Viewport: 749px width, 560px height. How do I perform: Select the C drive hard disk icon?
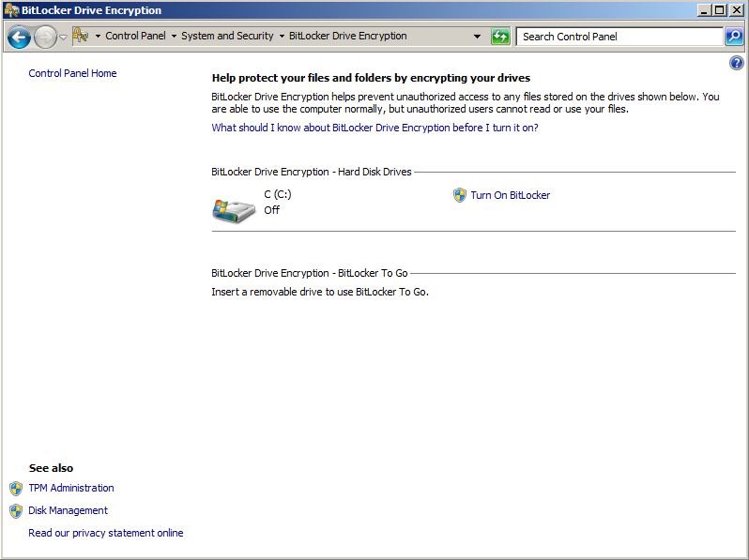(x=234, y=211)
